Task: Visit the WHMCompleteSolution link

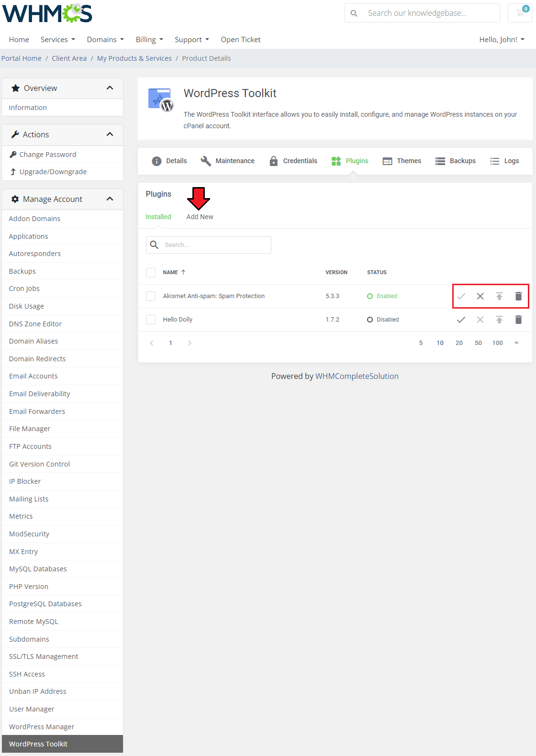Action: coord(357,377)
